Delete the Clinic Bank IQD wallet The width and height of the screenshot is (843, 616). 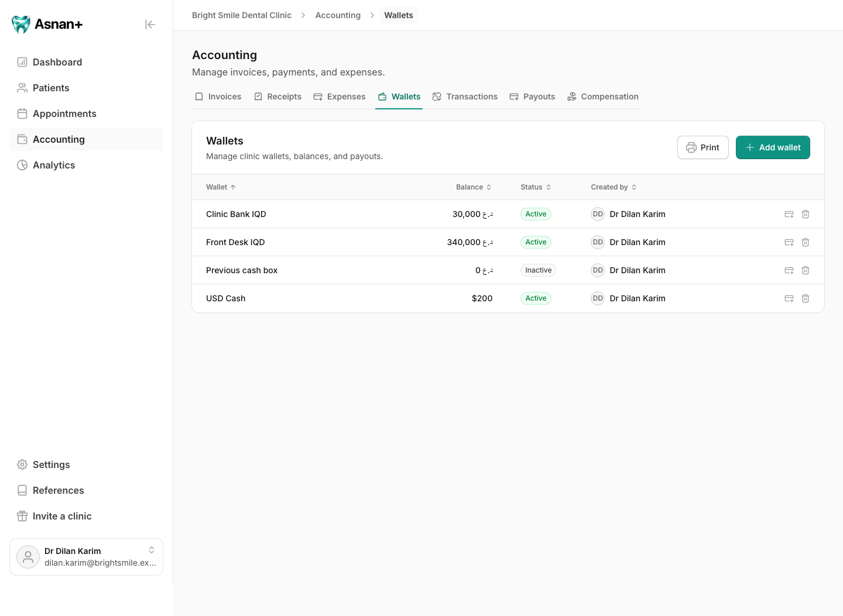pos(806,214)
